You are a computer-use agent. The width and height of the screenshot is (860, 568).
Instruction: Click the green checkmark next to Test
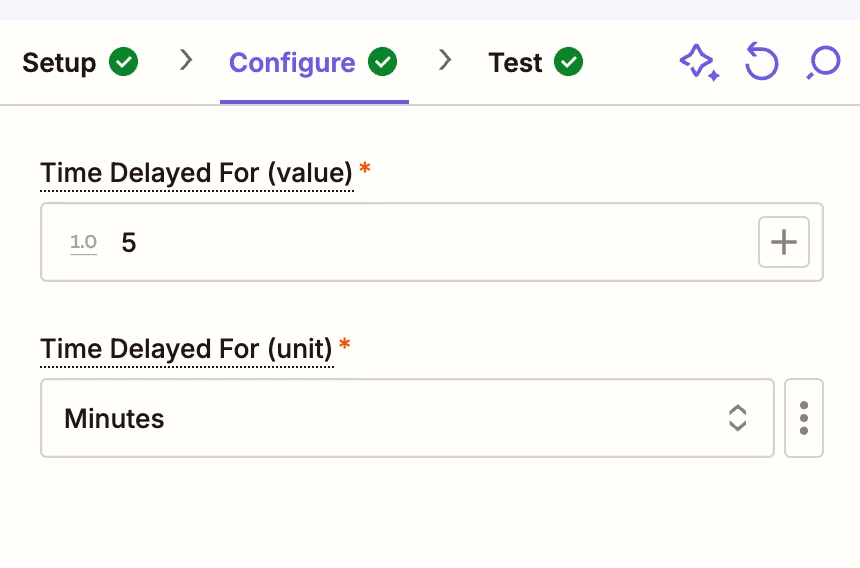[568, 61]
